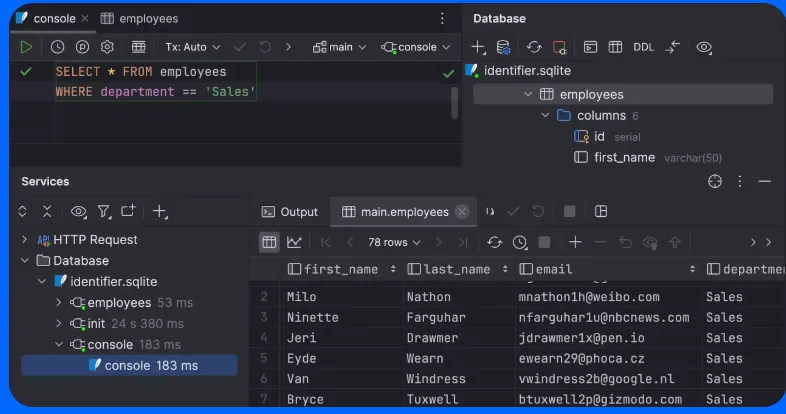Image resolution: width=786 pixels, height=414 pixels.
Task: Click the add data source plus icon
Action: click(x=479, y=47)
